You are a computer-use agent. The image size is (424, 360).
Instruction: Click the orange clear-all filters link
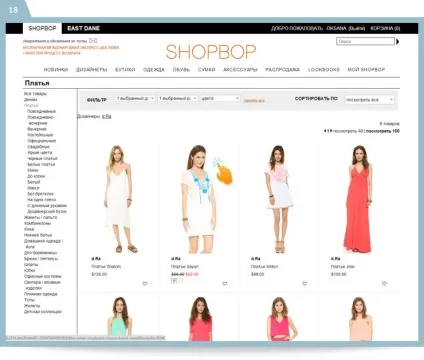click(x=254, y=100)
